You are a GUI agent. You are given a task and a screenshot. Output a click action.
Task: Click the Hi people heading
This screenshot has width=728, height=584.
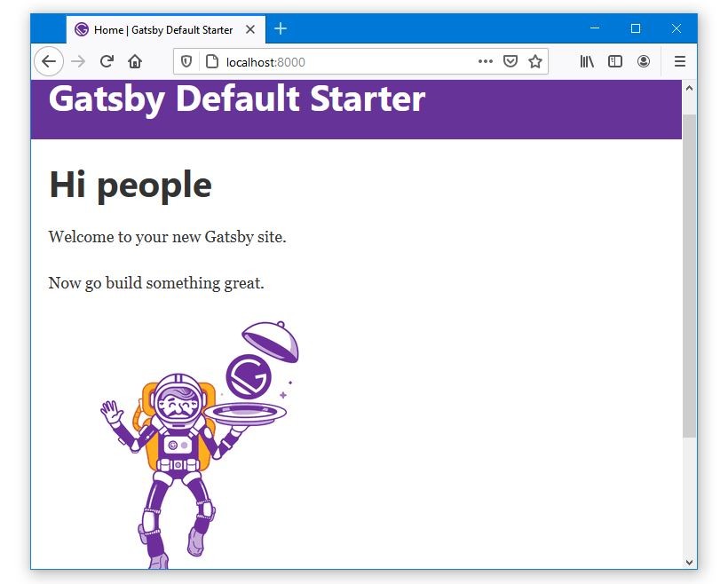[131, 185]
